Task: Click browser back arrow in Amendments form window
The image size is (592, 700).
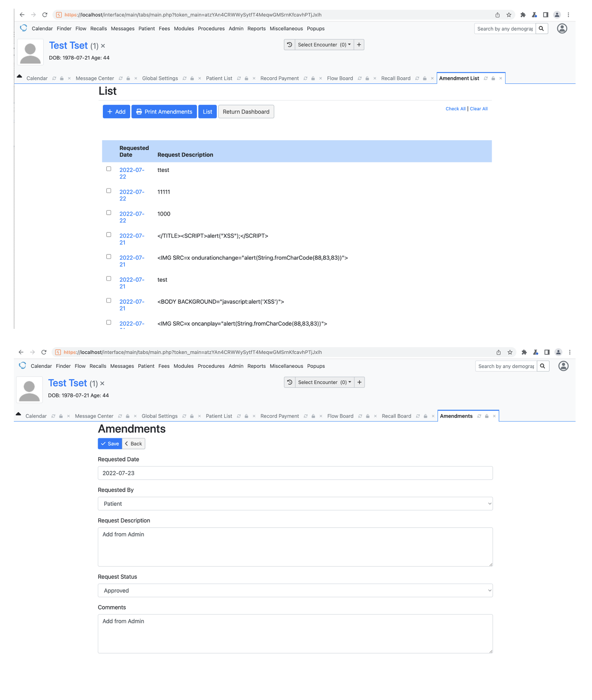Action: [x=21, y=352]
